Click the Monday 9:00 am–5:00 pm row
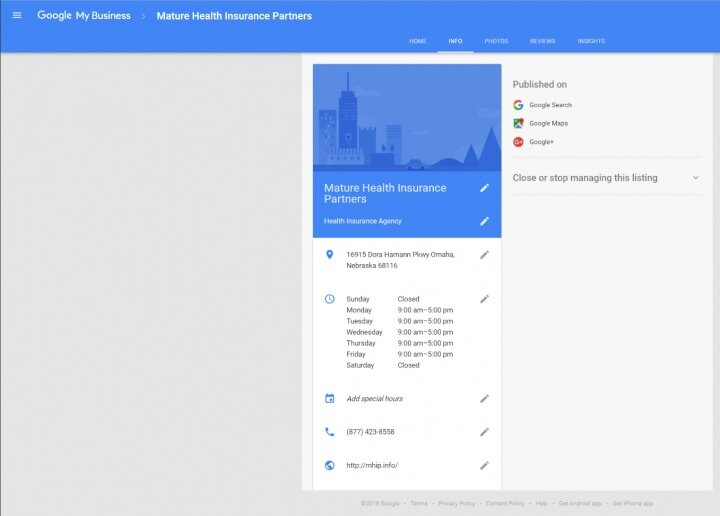This screenshot has width=720, height=516. [x=399, y=310]
